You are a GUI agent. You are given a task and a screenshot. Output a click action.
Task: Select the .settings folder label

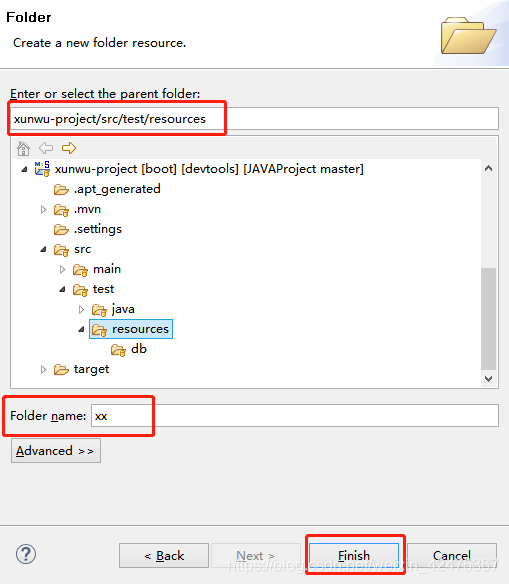click(x=98, y=229)
